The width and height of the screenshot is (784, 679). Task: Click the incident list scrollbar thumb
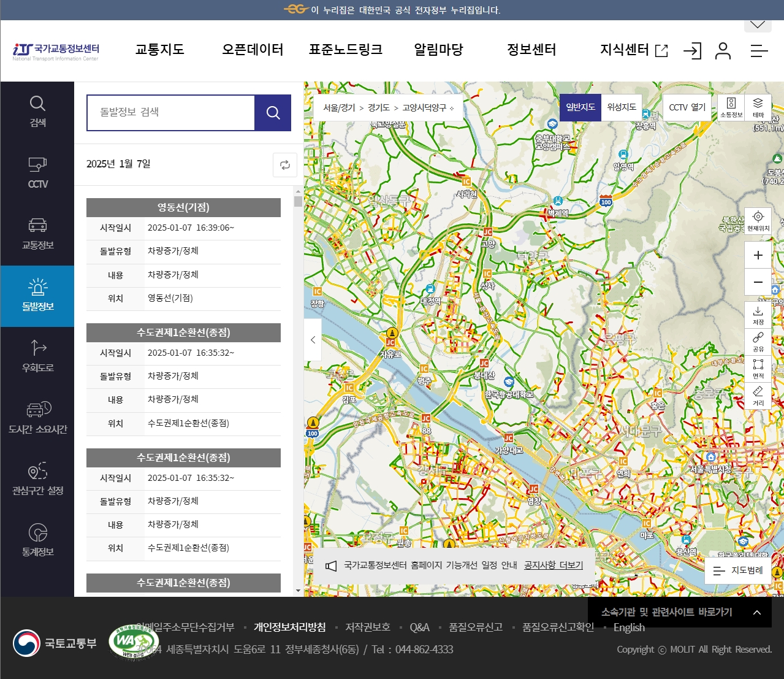click(298, 201)
